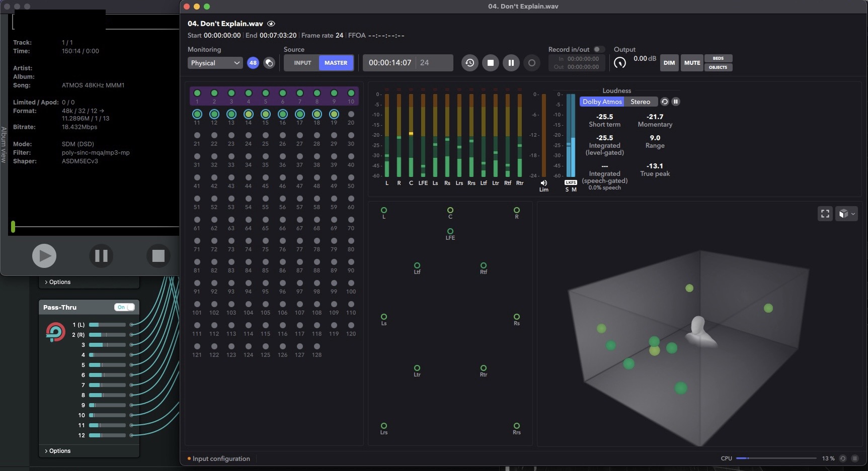
Task: Open the 3D cube view dropdown
Action: point(846,214)
